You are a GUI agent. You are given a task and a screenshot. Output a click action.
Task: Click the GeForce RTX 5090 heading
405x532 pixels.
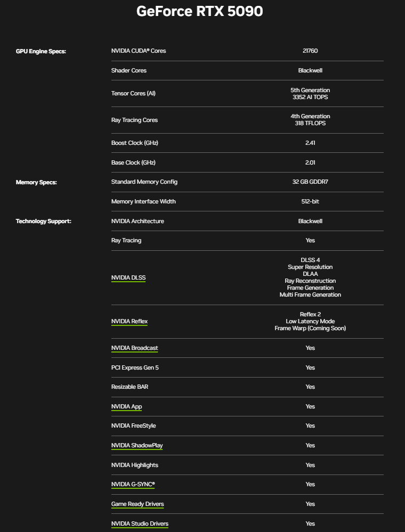coord(199,11)
